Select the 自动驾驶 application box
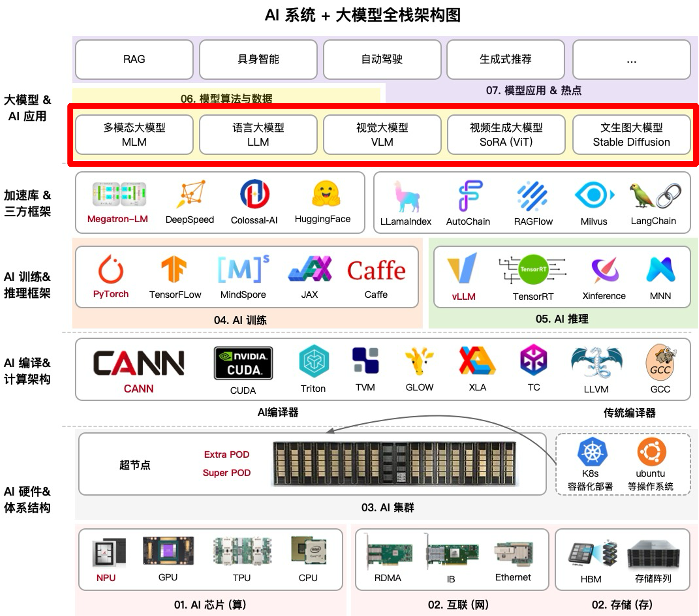This screenshot has height=616, width=699. pyautogui.click(x=382, y=59)
